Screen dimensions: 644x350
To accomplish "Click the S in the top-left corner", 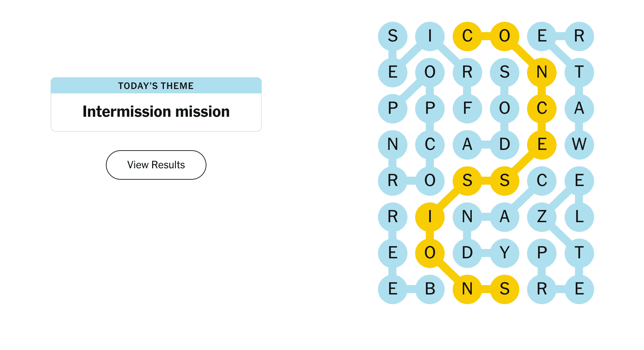I will pos(392,36).
